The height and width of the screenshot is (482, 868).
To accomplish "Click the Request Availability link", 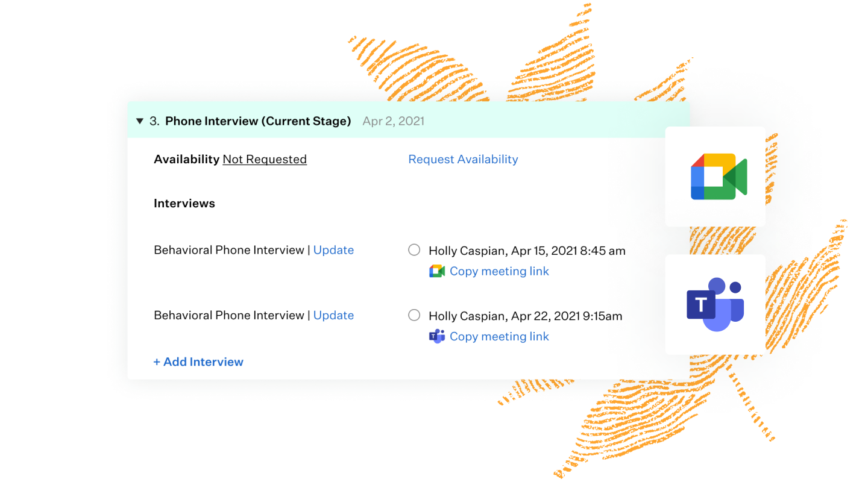I will [x=463, y=159].
